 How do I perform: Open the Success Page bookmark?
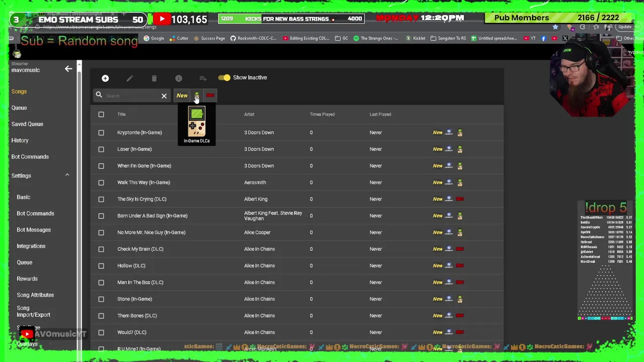pyautogui.click(x=209, y=38)
